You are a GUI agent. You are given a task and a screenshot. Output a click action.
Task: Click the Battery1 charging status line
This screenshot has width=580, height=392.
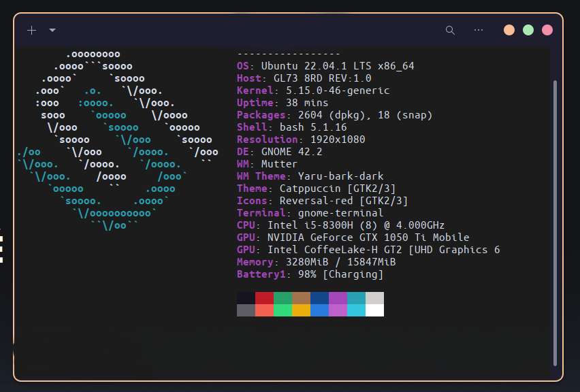[x=310, y=274]
